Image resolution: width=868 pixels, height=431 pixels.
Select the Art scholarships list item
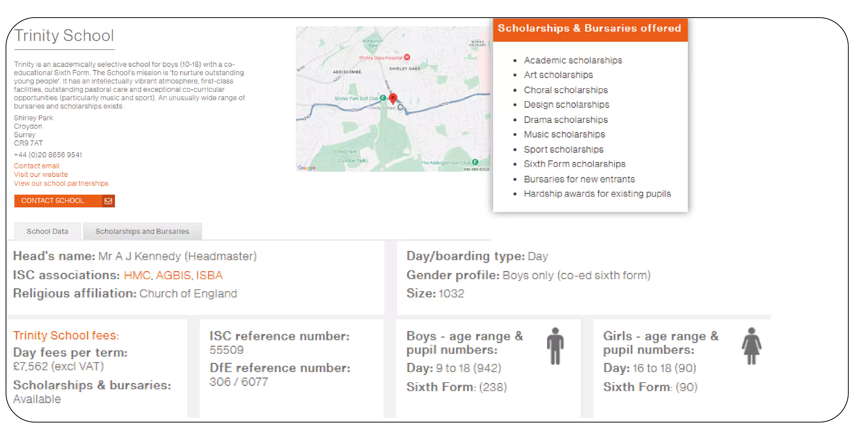click(x=558, y=75)
